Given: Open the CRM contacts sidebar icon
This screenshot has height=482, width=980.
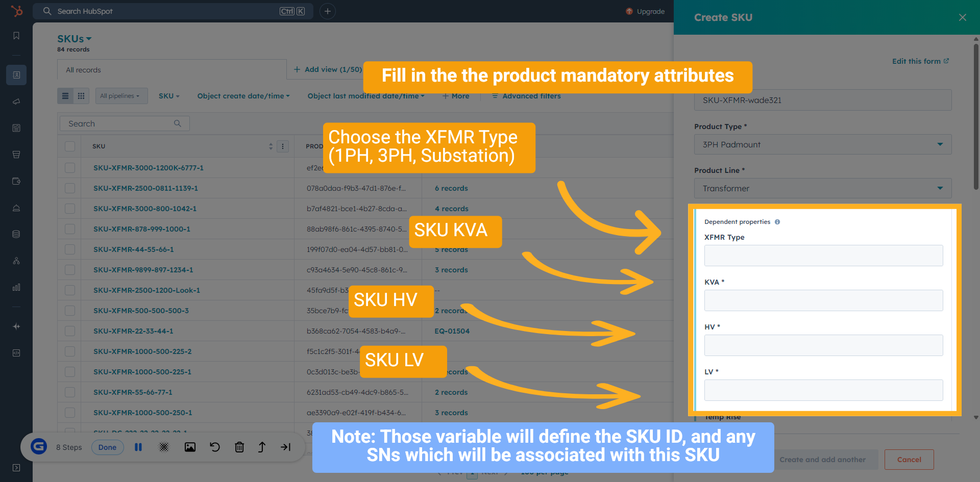Looking at the screenshot, I should (16, 75).
